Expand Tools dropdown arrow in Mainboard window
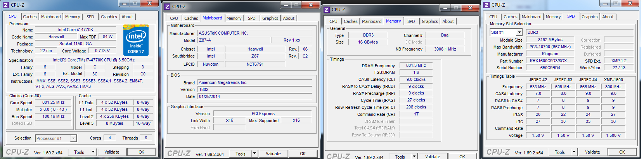 254,154
